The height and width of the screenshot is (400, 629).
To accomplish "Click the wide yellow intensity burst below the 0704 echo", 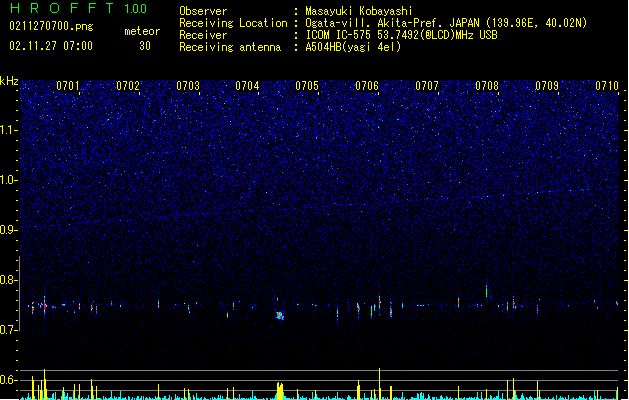I will tap(280, 391).
